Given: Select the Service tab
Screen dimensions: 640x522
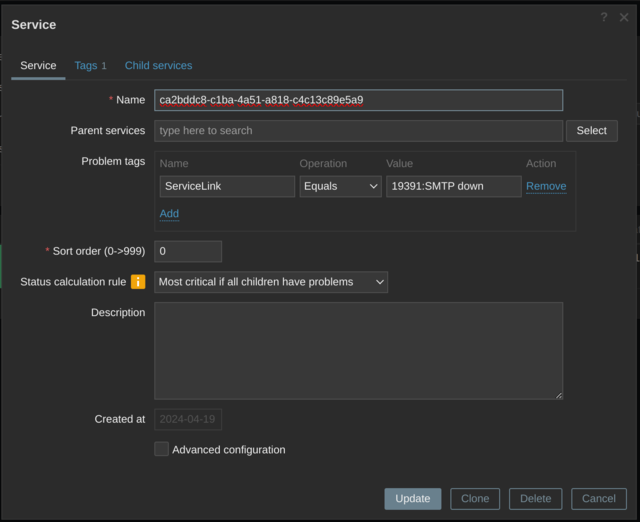Looking at the screenshot, I should click(38, 66).
